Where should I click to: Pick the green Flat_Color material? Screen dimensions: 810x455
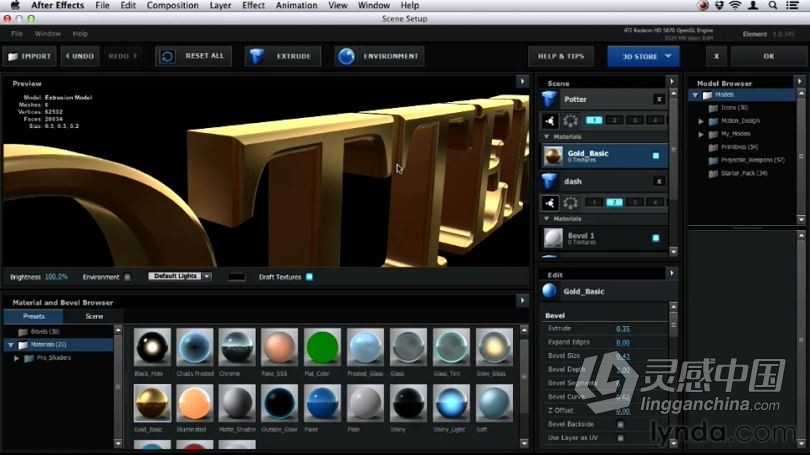(322, 347)
